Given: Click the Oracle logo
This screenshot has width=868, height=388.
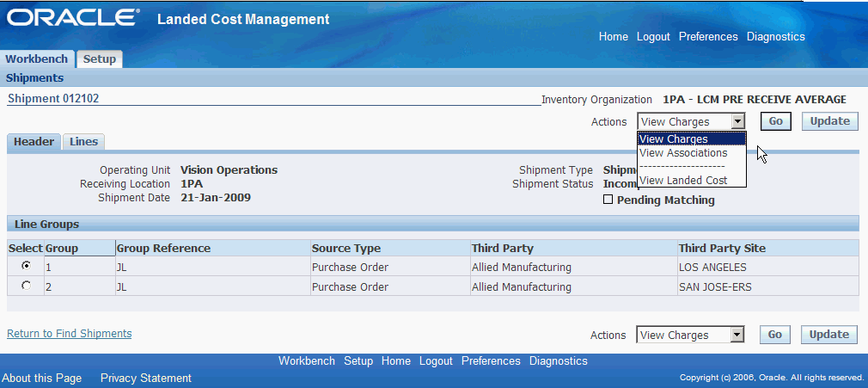Looking at the screenshot, I should point(72,18).
